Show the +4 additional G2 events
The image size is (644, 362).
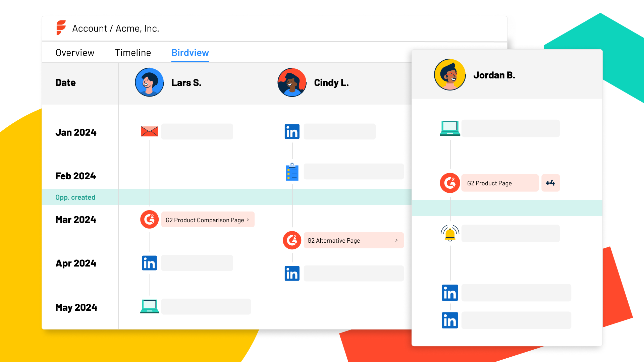(x=550, y=183)
